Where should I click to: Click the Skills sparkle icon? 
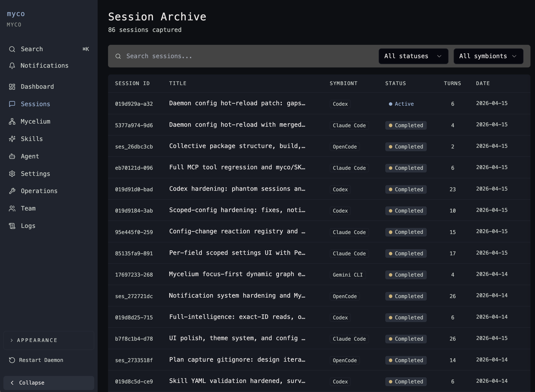click(12, 139)
